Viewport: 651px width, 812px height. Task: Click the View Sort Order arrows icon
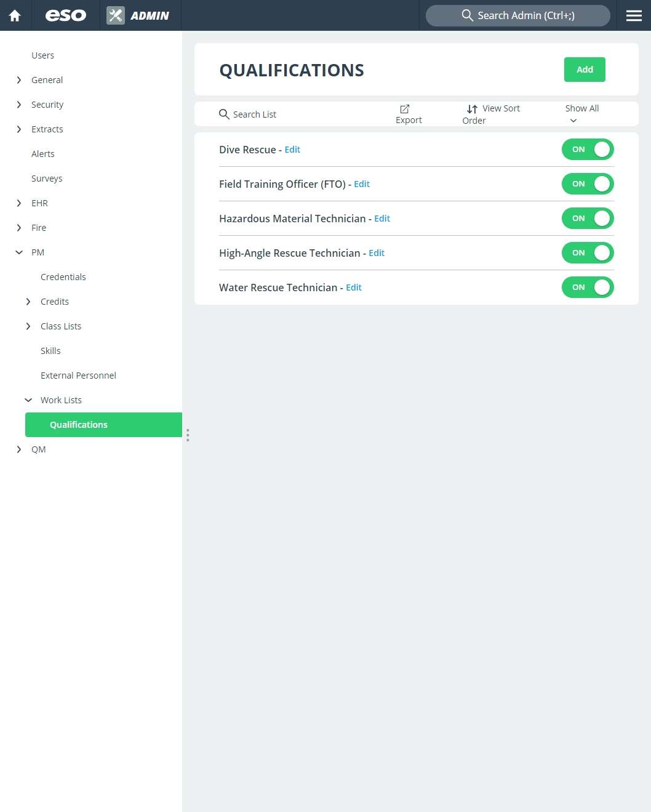pos(472,109)
